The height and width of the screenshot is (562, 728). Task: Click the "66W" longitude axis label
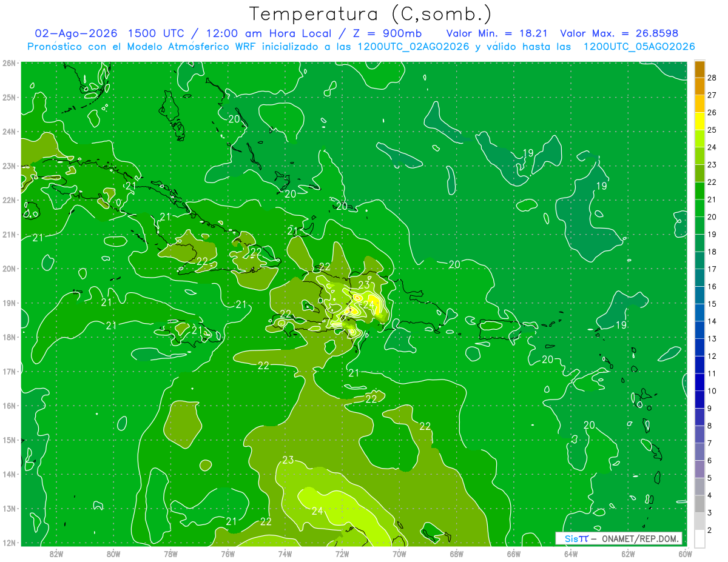513,554
